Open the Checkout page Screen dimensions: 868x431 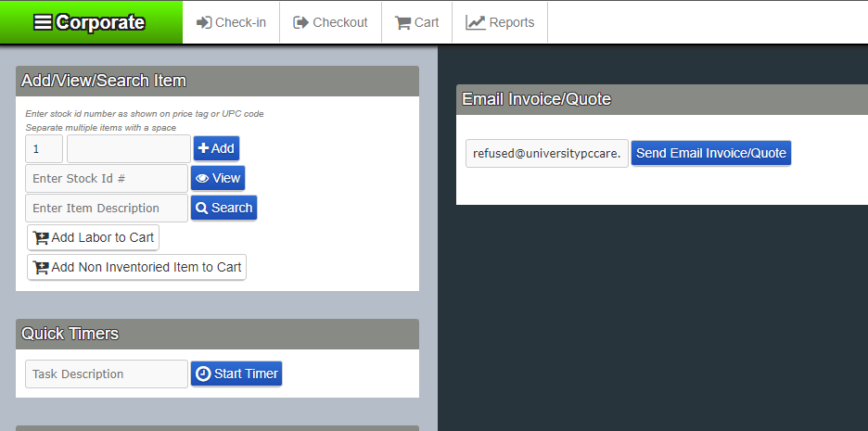pyautogui.click(x=330, y=22)
